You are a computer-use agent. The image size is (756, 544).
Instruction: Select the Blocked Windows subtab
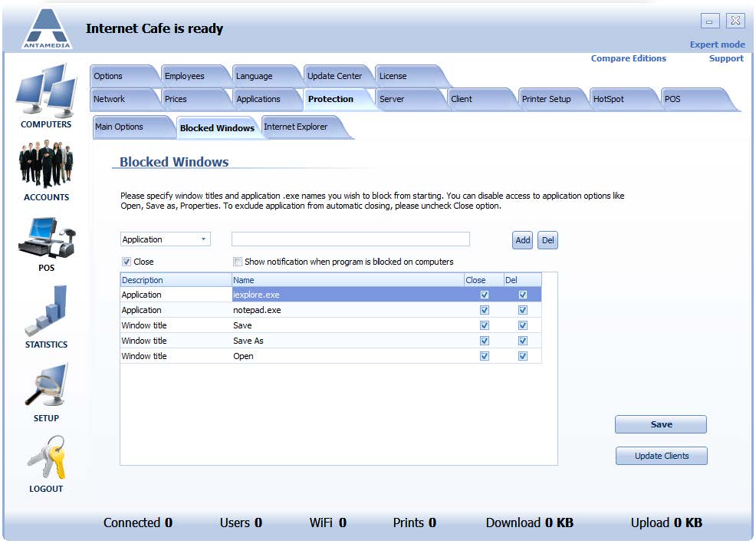click(217, 128)
